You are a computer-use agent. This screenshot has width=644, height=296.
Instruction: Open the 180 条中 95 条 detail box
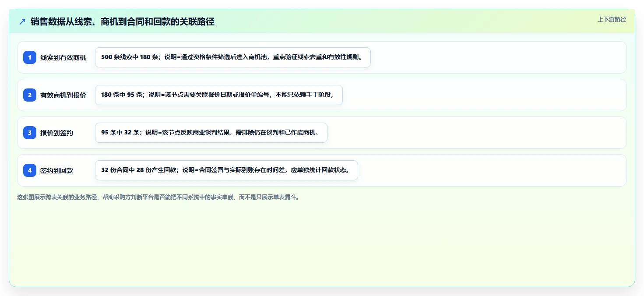[x=218, y=95]
